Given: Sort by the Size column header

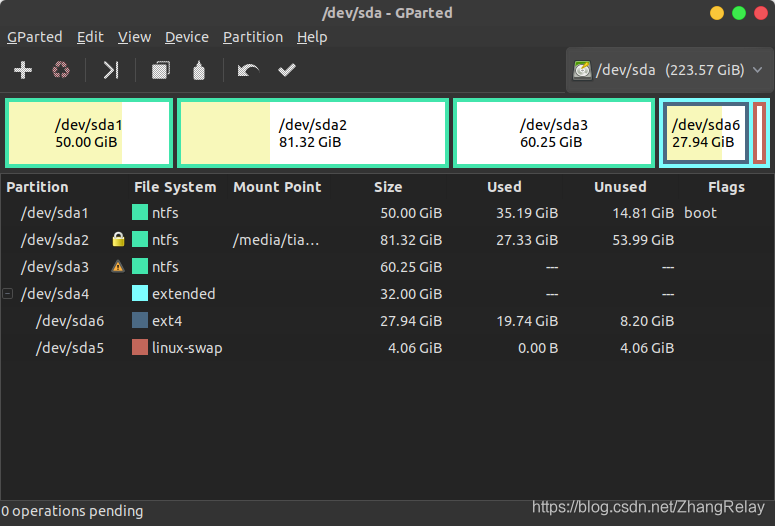Looking at the screenshot, I should tap(388, 187).
